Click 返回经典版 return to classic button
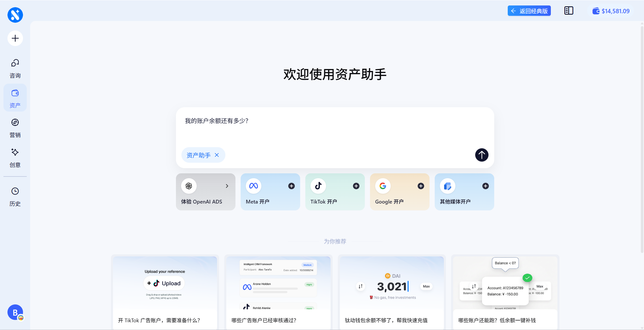 click(529, 11)
